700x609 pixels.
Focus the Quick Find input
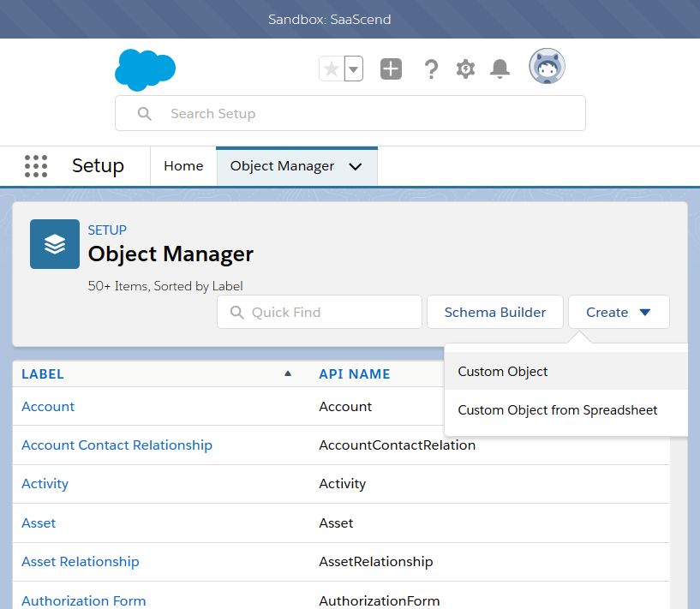[320, 312]
